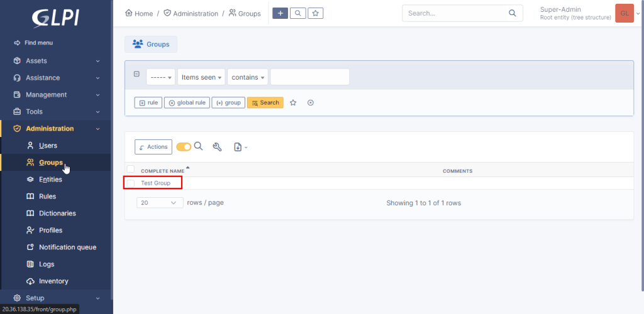Image resolution: width=644 pixels, height=314 pixels.
Task: Open the export file download icon
Action: pos(240,147)
